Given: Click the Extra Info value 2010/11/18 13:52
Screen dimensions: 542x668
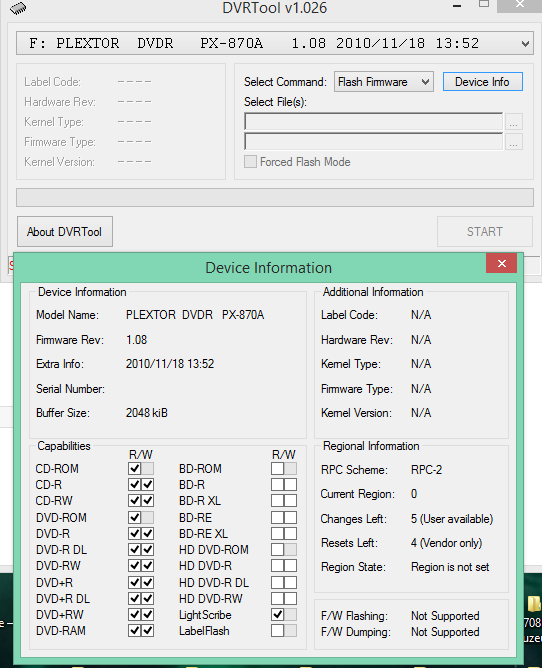Looking at the screenshot, I should tap(170, 364).
